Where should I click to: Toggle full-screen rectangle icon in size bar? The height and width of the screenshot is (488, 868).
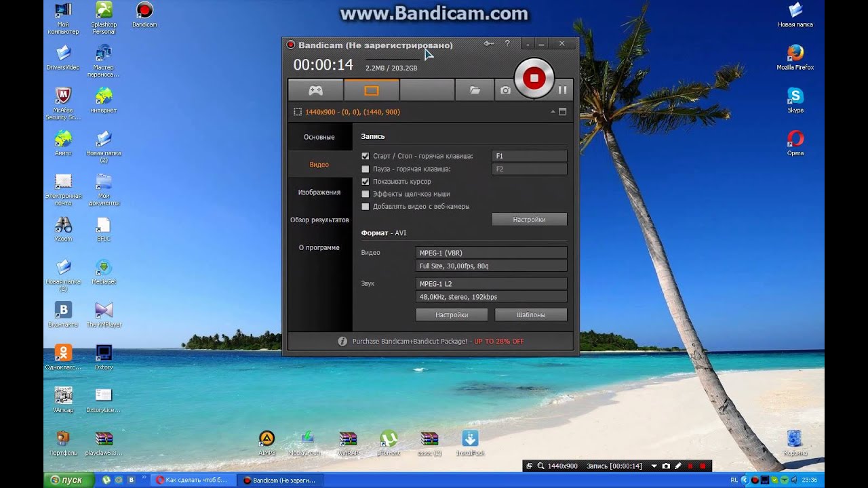tap(562, 112)
